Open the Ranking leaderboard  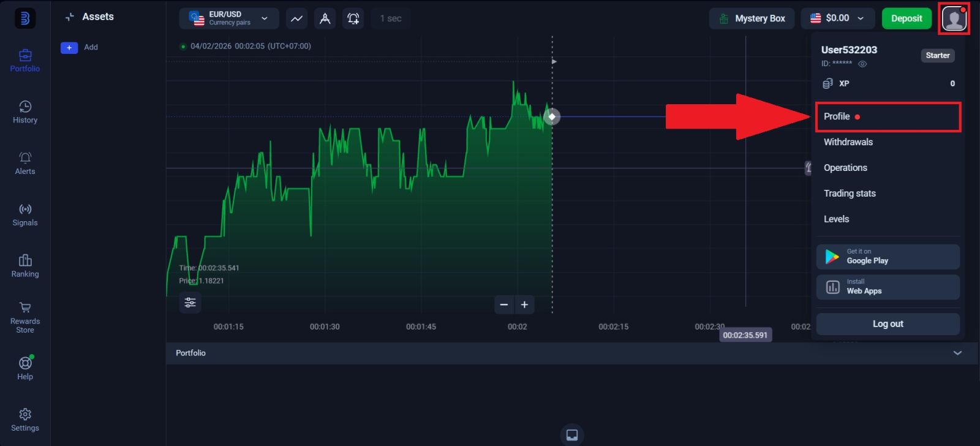pos(25,266)
